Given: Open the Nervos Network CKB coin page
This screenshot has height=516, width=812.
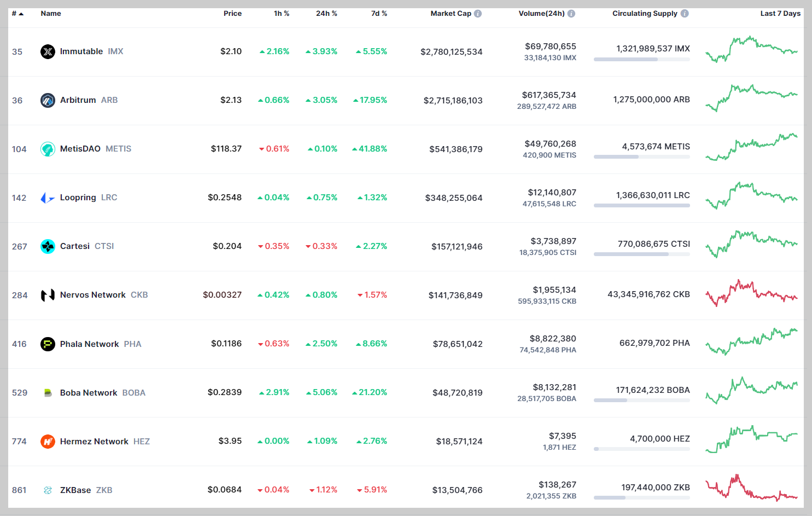Looking at the screenshot, I should 104,295.
